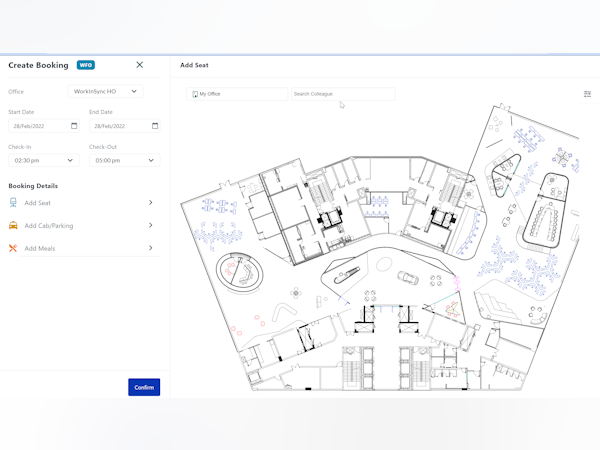Image resolution: width=600 pixels, height=450 pixels.
Task: Click the My Office selector field
Action: tap(237, 94)
